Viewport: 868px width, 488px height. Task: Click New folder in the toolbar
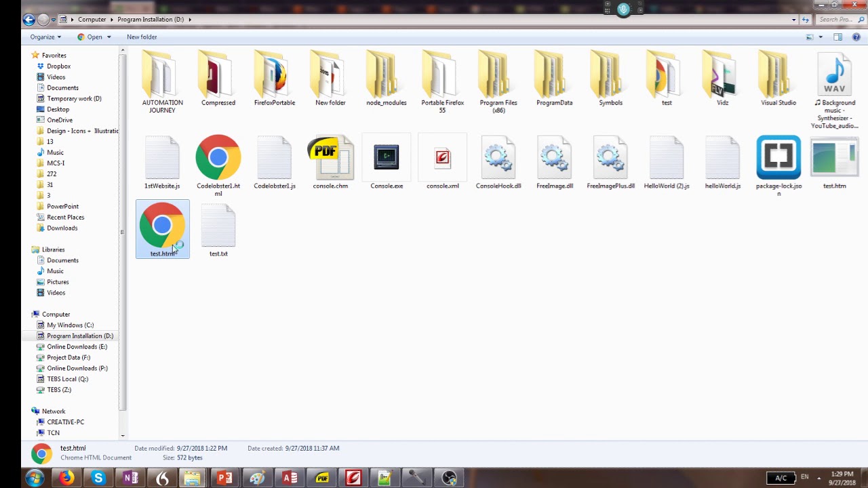(142, 37)
